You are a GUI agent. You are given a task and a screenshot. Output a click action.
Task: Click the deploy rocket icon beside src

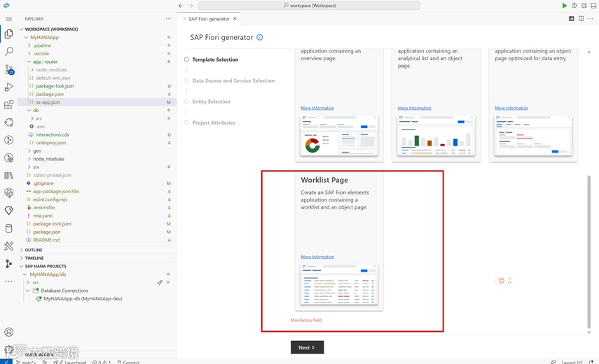(x=160, y=282)
